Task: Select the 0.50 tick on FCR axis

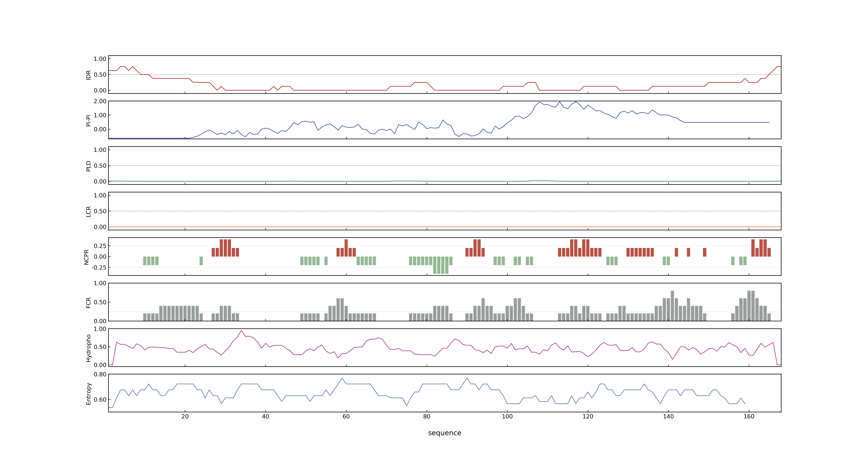Action: point(100,302)
